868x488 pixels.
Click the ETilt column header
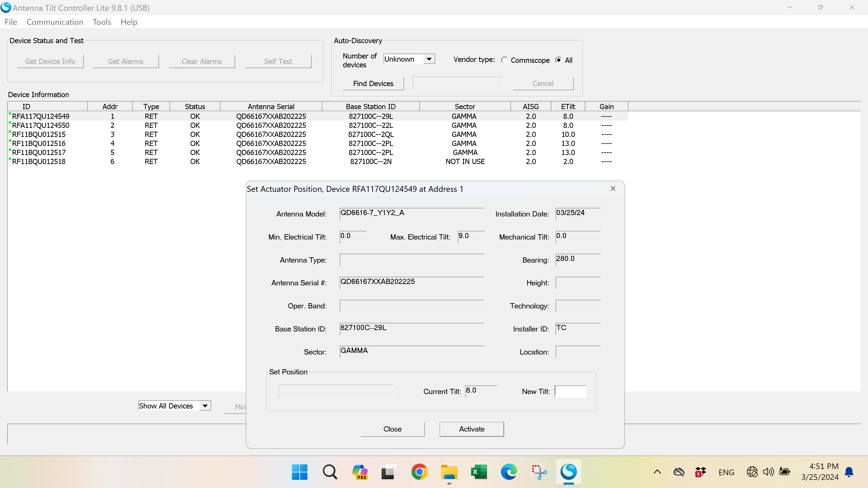[x=568, y=106]
